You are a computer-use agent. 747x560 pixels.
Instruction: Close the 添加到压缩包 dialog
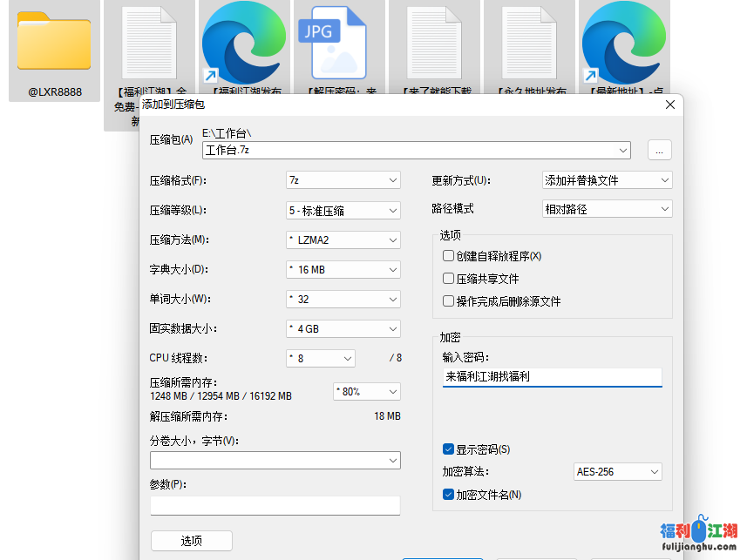(x=669, y=105)
